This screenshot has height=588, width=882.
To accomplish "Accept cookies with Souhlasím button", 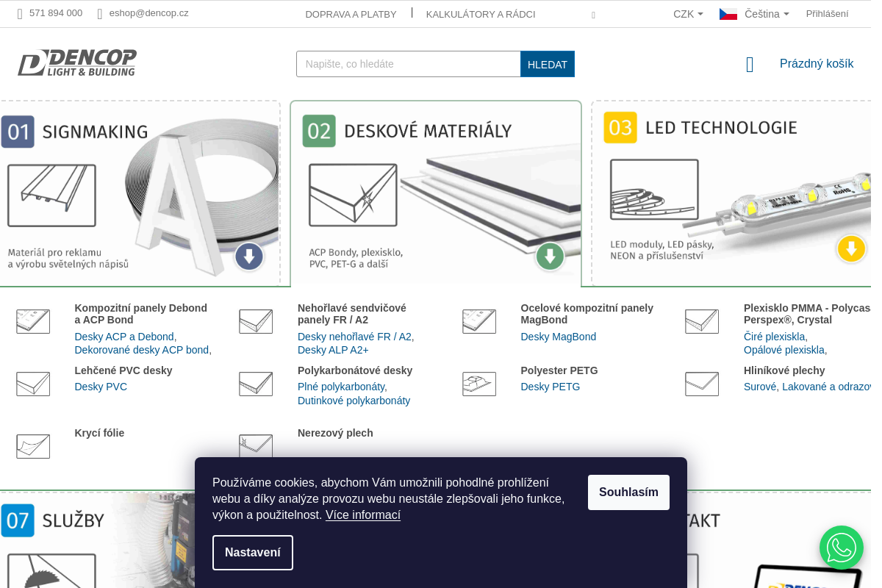I will click(x=628, y=492).
